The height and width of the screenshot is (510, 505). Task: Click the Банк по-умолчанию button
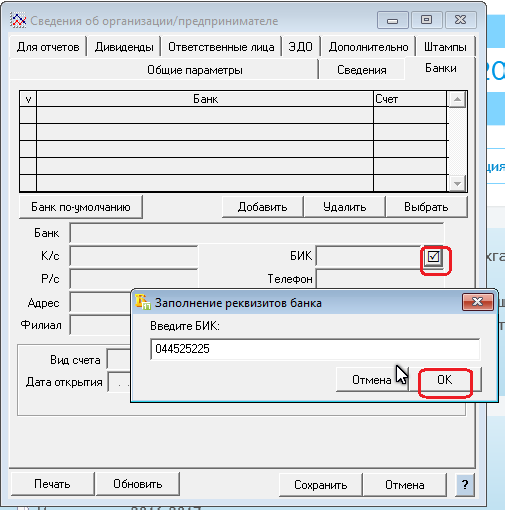pyautogui.click(x=81, y=207)
